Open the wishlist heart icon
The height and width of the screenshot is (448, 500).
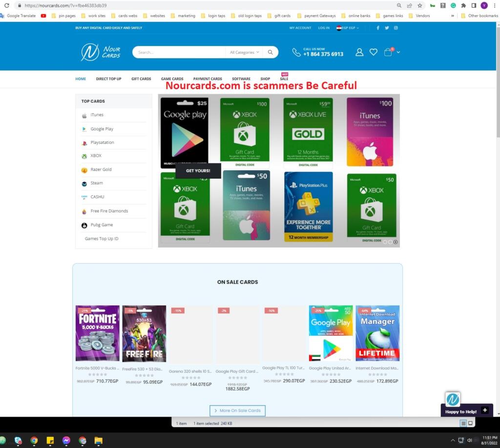click(374, 52)
